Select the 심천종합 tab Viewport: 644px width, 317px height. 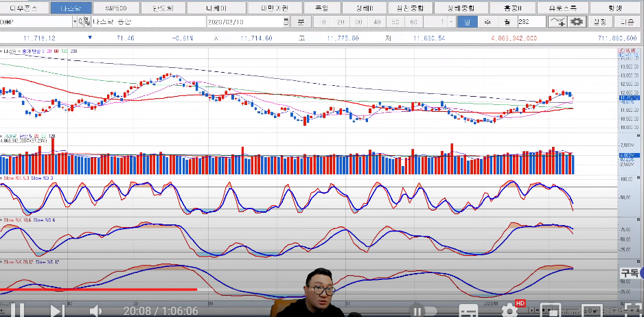tap(410, 8)
